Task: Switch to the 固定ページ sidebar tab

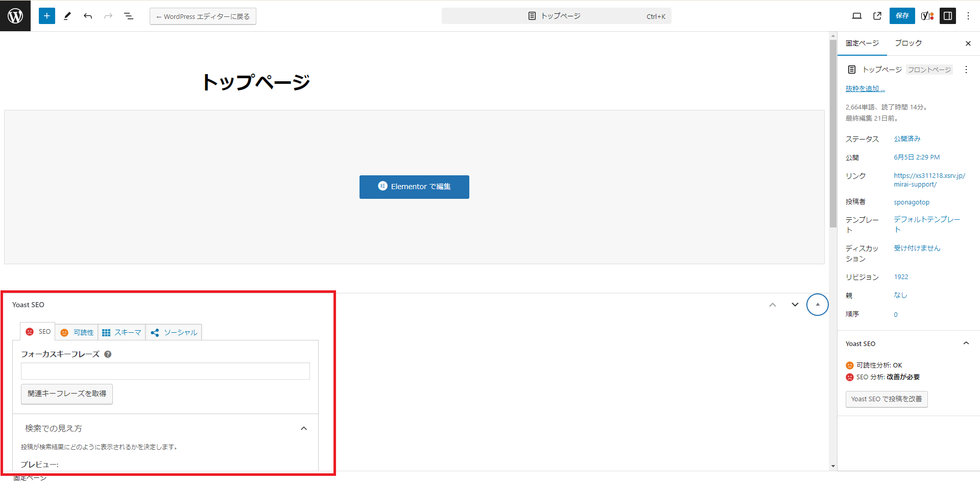Action: click(862, 43)
